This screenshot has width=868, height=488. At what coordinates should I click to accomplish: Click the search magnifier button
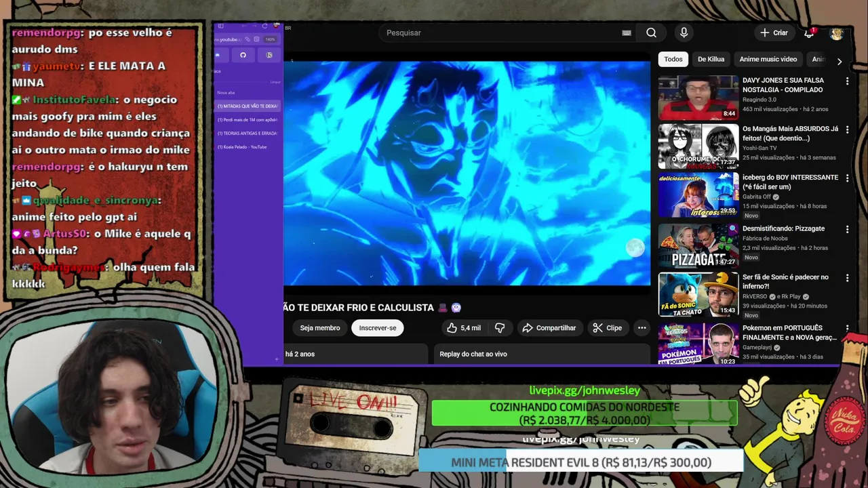point(651,33)
